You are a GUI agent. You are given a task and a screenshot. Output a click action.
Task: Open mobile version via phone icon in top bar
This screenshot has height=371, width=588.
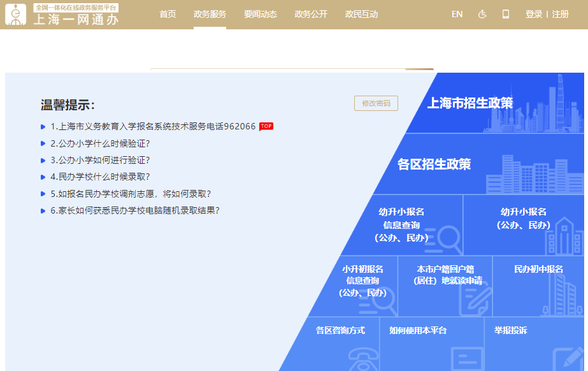coord(506,14)
